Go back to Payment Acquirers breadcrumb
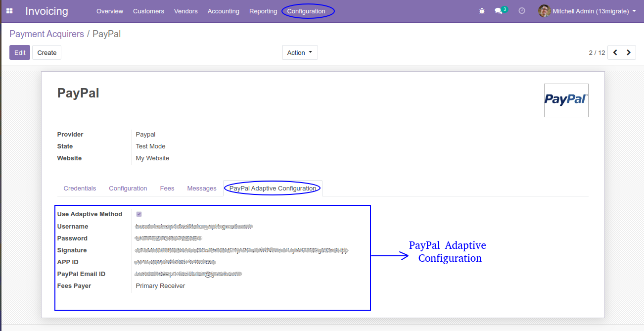Viewport: 644px width, 331px height. point(47,34)
